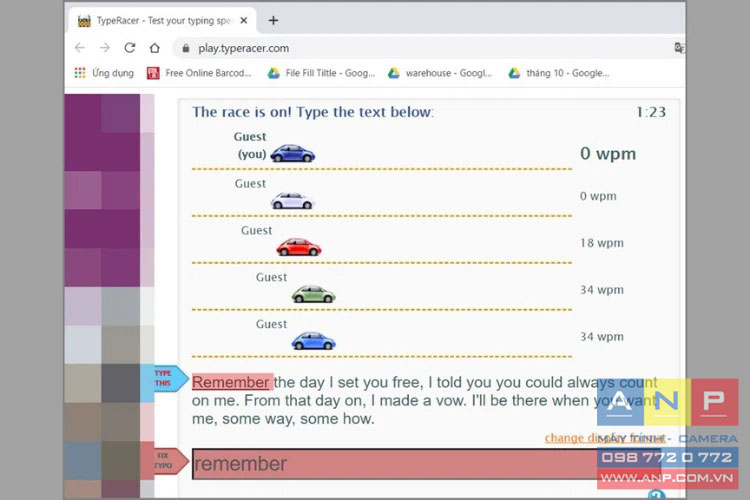
Task: Open the translate icon in address bar
Action: tap(679, 47)
